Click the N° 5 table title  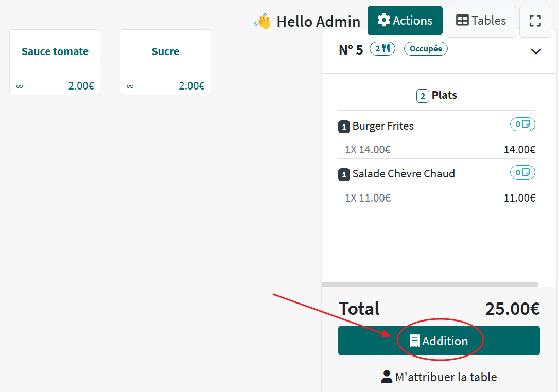pos(351,50)
